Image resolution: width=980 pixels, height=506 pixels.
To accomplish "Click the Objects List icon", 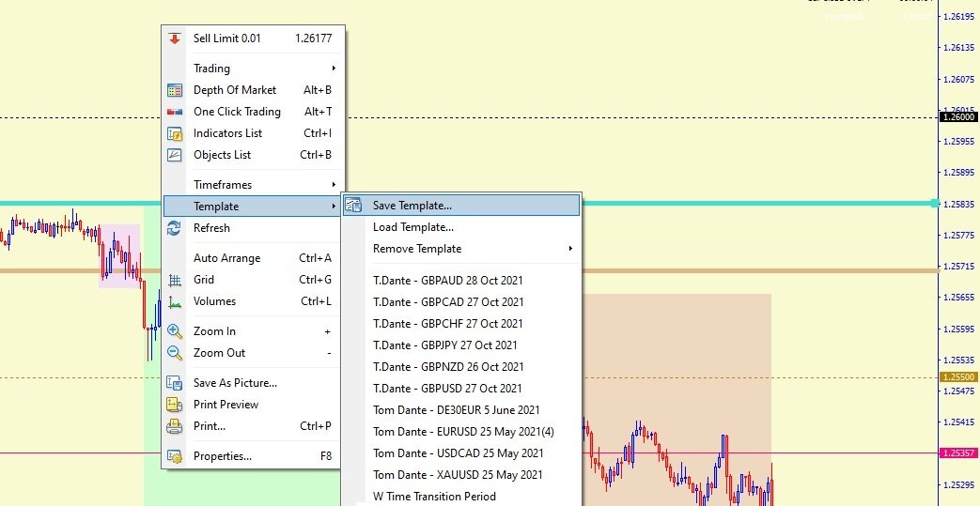I will pyautogui.click(x=175, y=155).
